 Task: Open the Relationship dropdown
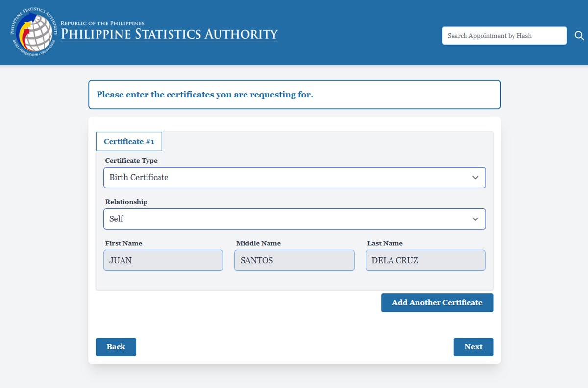point(294,219)
